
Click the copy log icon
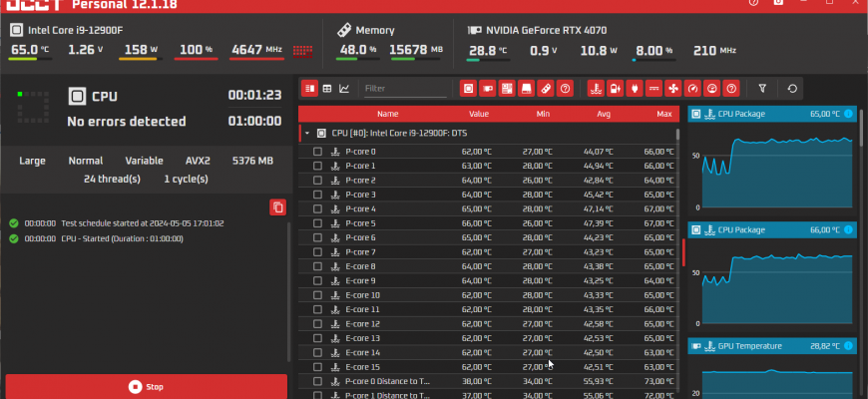(x=277, y=207)
